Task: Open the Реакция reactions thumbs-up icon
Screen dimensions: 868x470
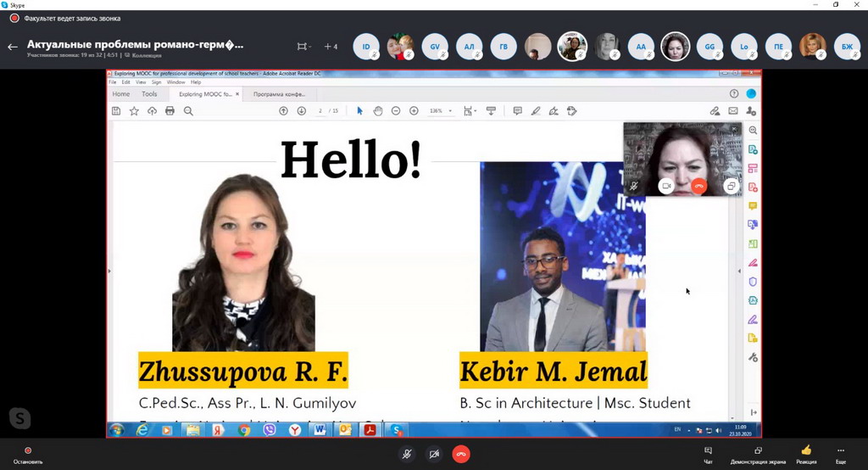Action: click(x=806, y=450)
